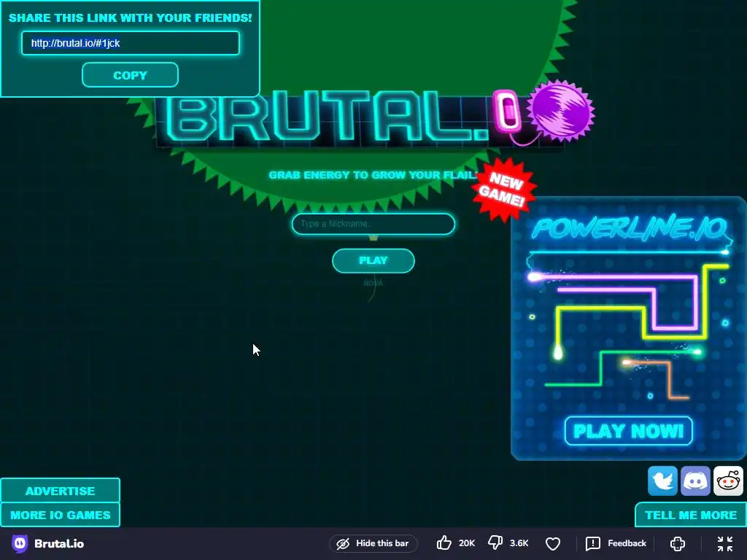Open the ADVERTISE link
747x560 pixels.
(60, 491)
